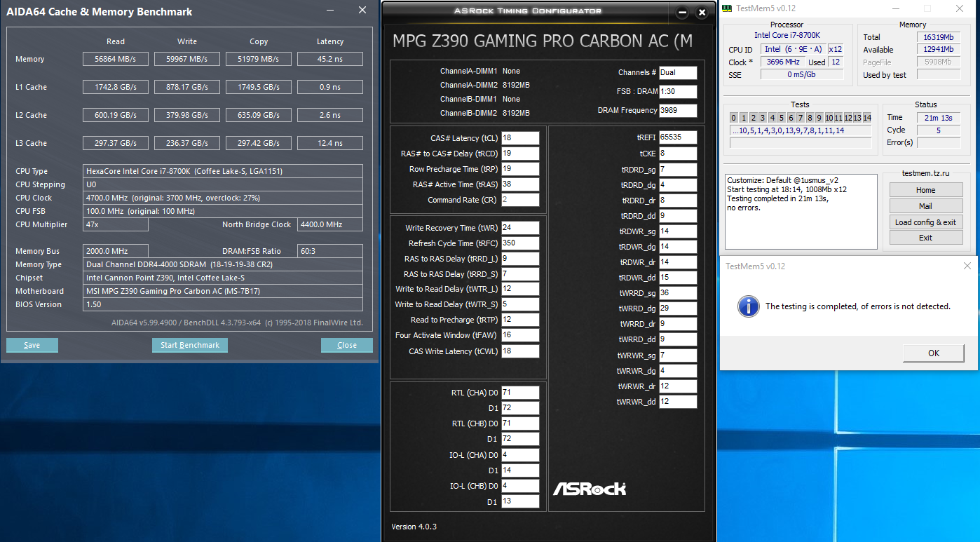Select the Write to Read Delay (tWTR_L) field
Image resolution: width=980 pixels, height=542 pixels.
pos(520,289)
